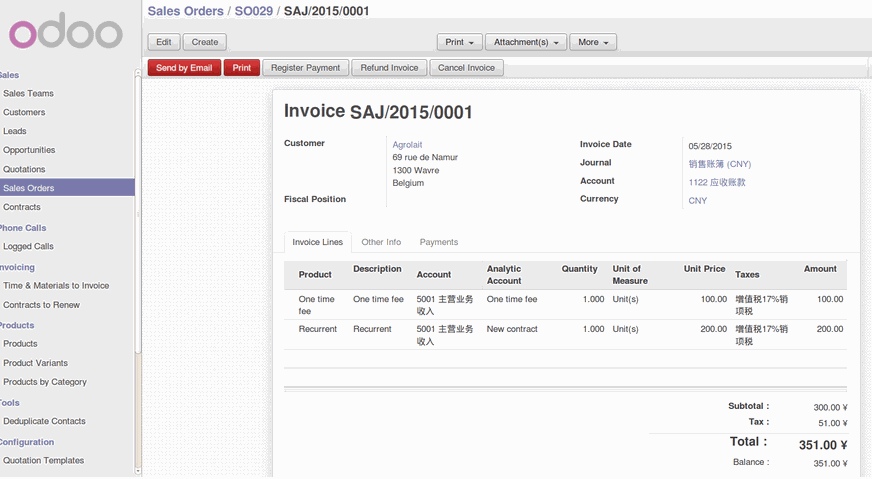Open the Payments tab
872x479 pixels.
tap(438, 242)
